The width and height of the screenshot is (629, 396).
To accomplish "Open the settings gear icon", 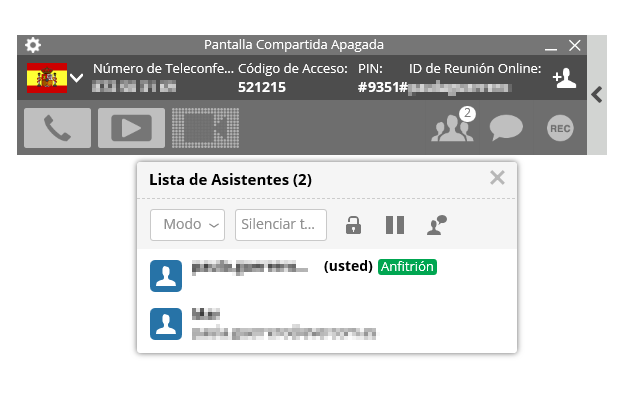I will pyautogui.click(x=33, y=45).
